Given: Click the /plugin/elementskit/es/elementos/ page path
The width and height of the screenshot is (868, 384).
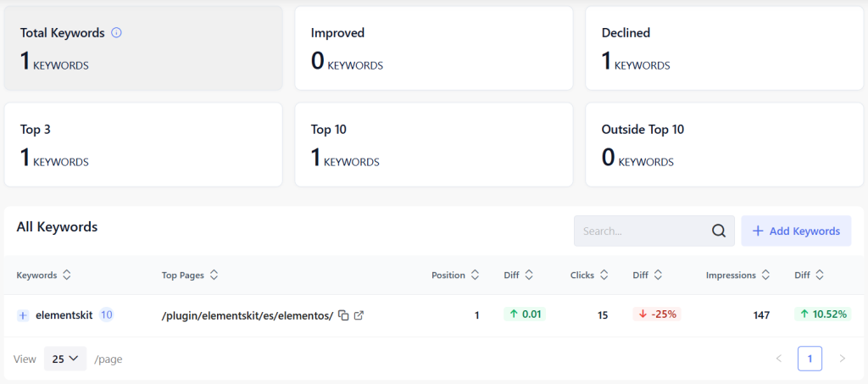Looking at the screenshot, I should click(x=248, y=315).
